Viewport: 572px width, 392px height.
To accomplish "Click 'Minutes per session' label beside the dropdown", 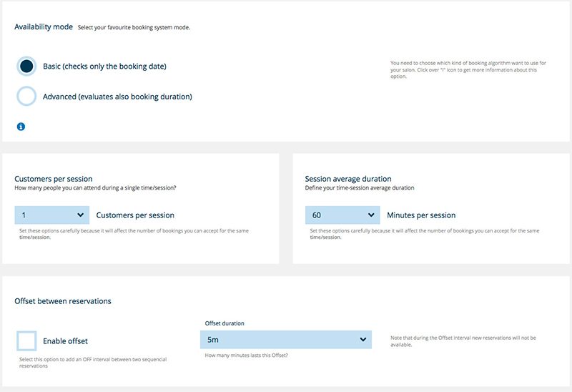I will pos(421,215).
